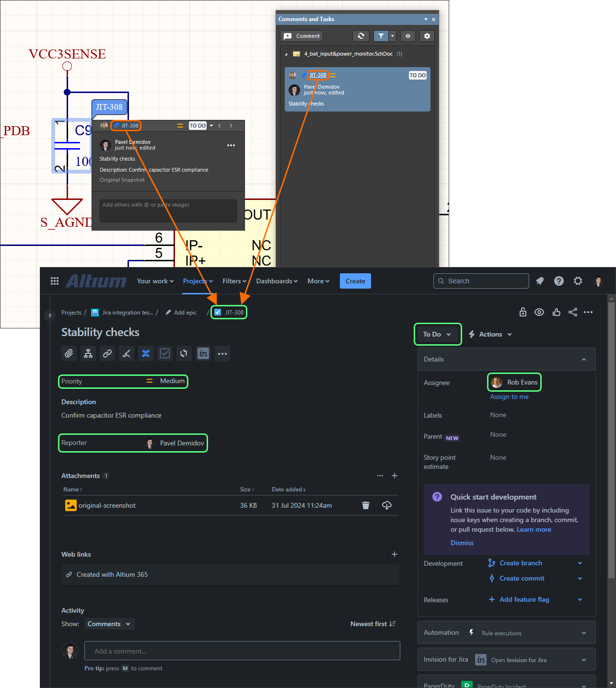Open the Filters menu
The image size is (616, 688).
click(234, 281)
